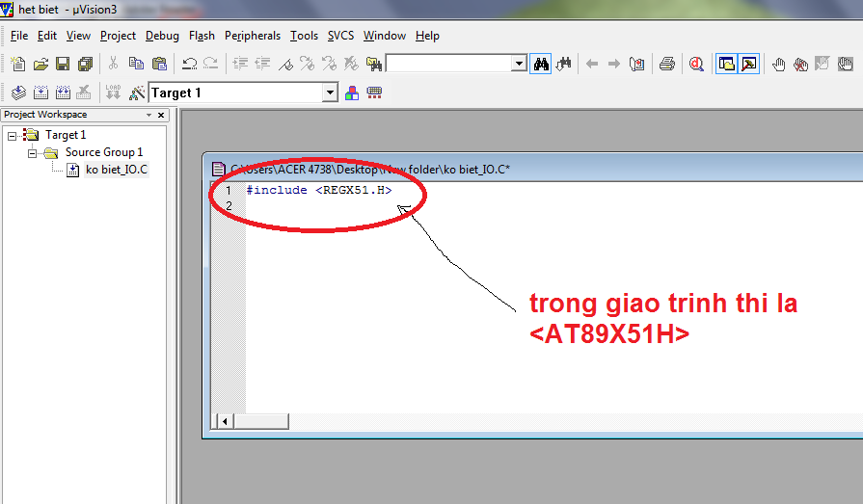
Task: Click inside the Find text field
Action: point(449,64)
